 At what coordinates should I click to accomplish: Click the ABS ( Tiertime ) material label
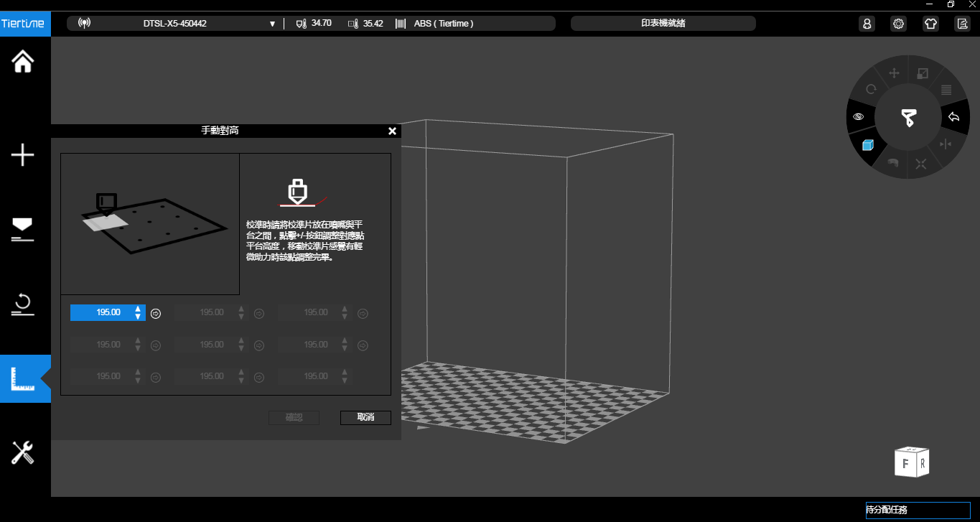coord(443,24)
